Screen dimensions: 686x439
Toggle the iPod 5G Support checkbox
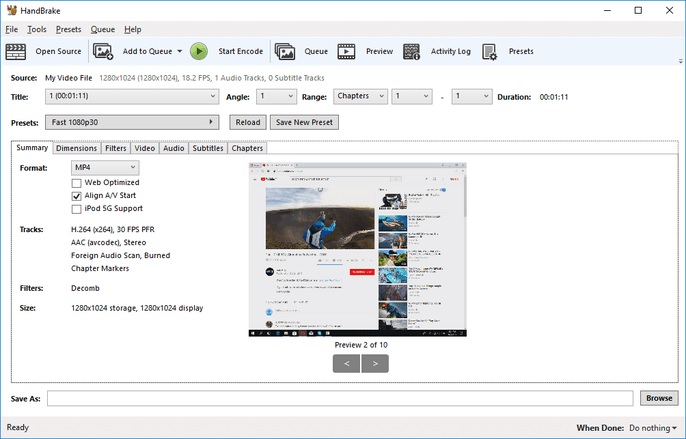[77, 209]
